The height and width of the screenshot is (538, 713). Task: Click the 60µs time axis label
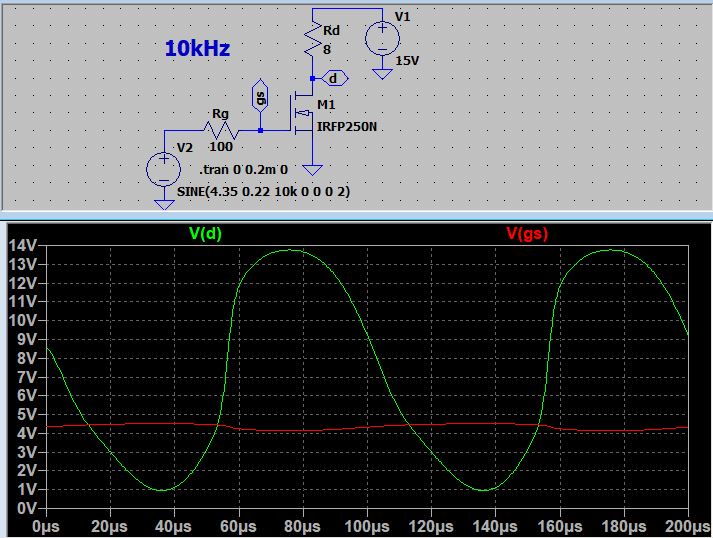(x=238, y=527)
